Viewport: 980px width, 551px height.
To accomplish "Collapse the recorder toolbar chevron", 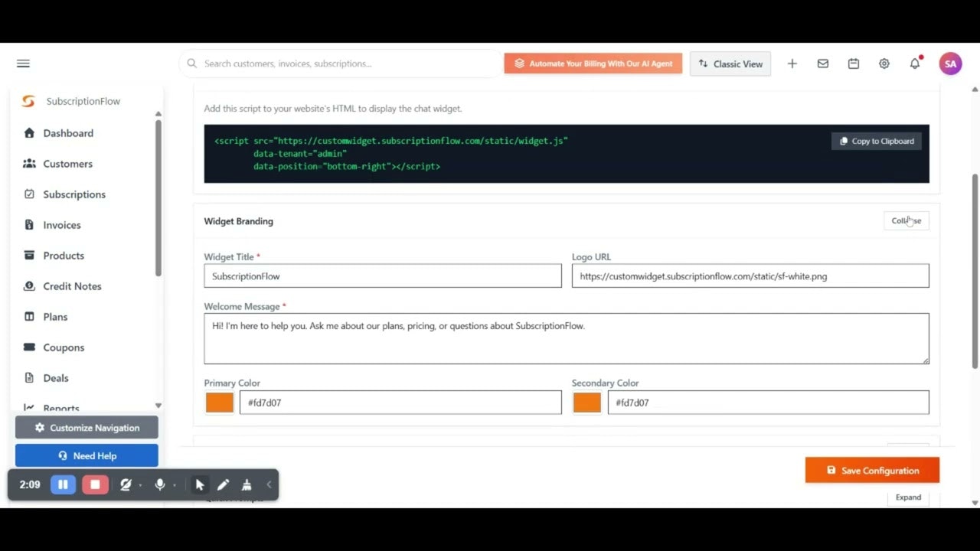I will pos(269,484).
